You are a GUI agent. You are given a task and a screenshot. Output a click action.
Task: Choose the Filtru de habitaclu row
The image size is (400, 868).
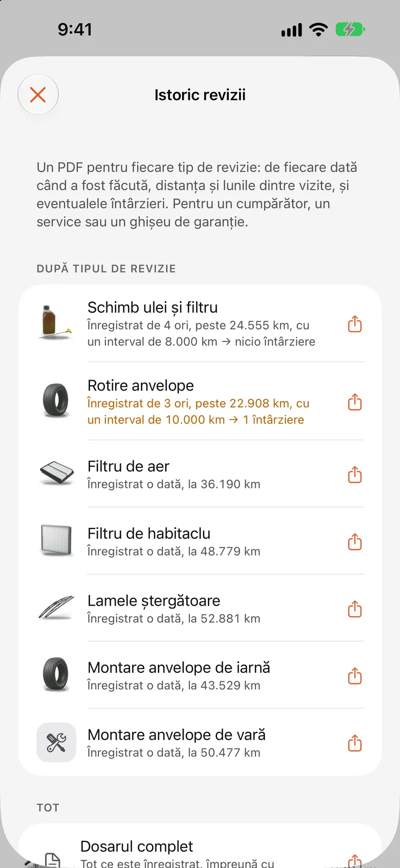[x=200, y=542]
